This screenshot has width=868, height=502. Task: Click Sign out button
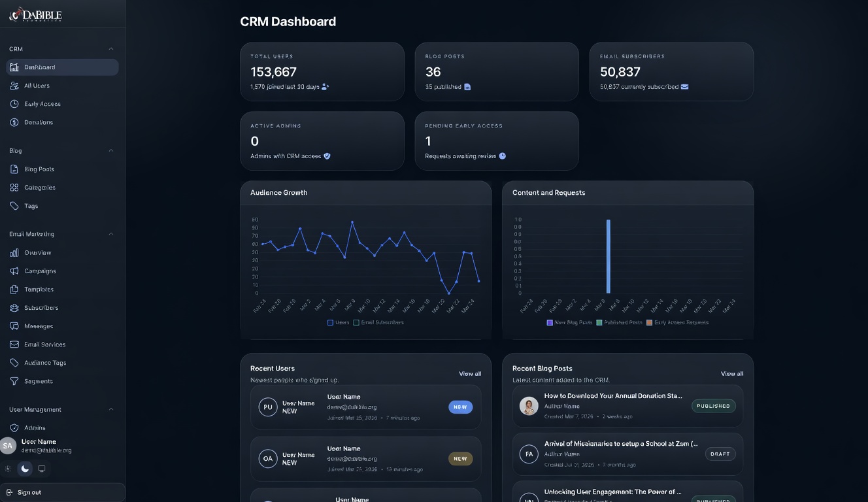(x=63, y=493)
